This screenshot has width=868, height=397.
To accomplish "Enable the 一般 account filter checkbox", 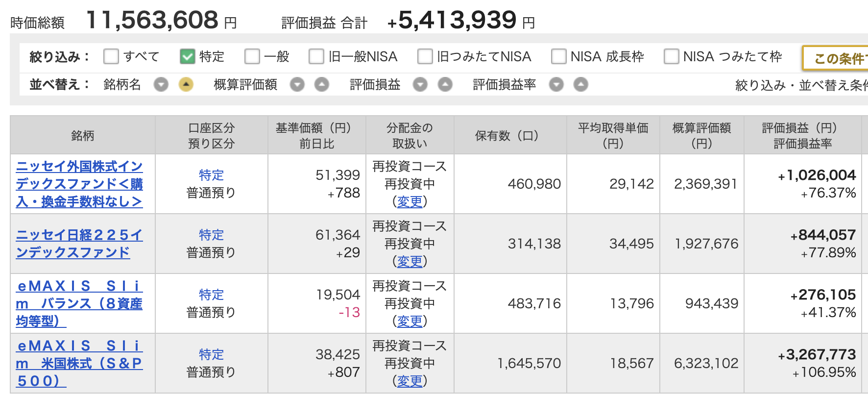I will coord(252,56).
